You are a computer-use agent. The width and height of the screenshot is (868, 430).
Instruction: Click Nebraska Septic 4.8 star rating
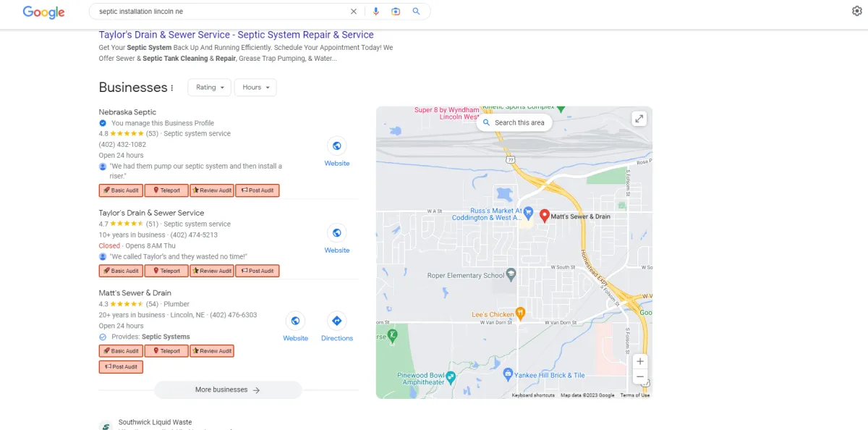[x=128, y=134]
